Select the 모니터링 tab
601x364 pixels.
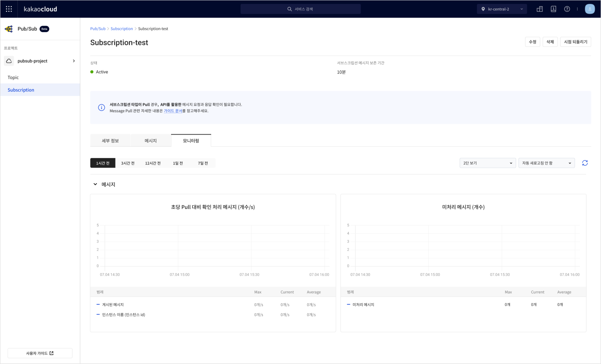[191, 140]
